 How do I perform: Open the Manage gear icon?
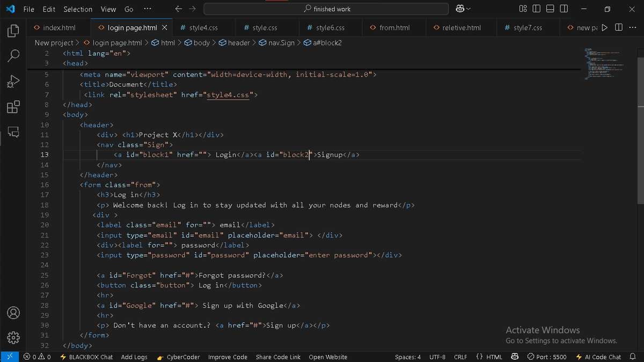click(13, 337)
